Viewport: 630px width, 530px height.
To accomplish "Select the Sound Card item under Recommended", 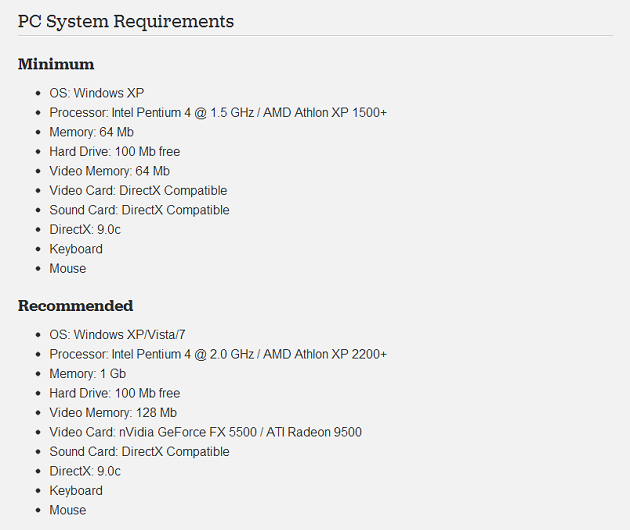I will (139, 452).
